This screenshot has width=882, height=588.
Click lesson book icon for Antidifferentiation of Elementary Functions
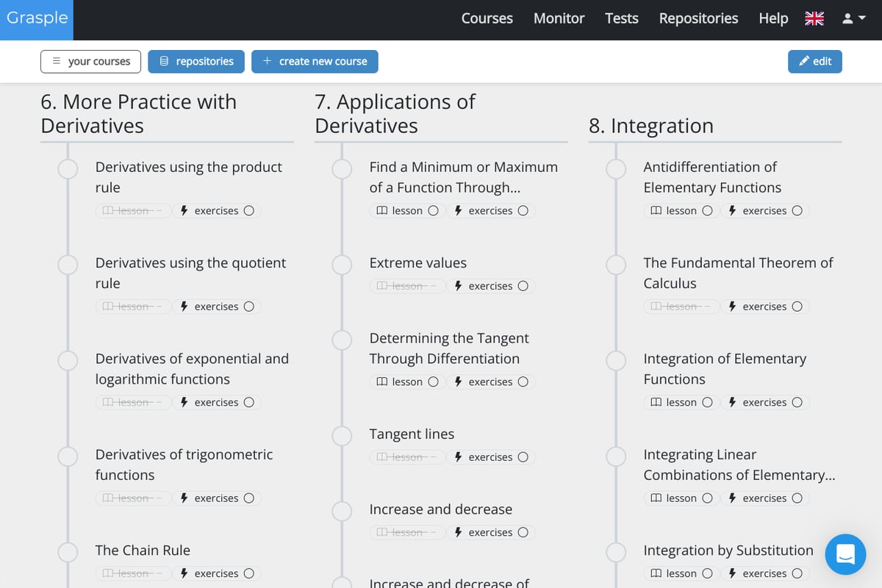click(656, 211)
